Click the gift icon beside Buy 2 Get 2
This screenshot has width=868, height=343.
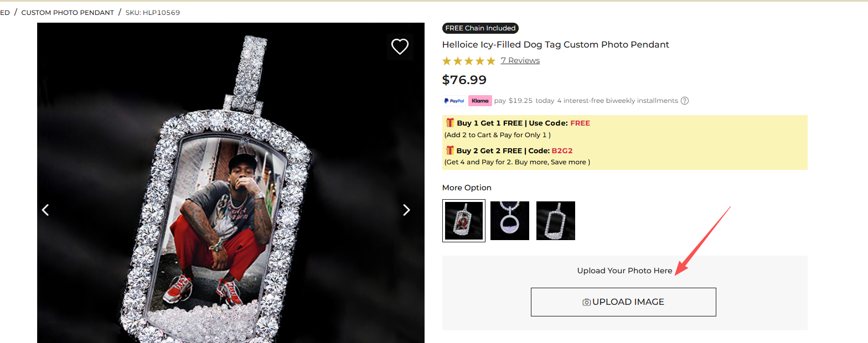pyautogui.click(x=449, y=150)
